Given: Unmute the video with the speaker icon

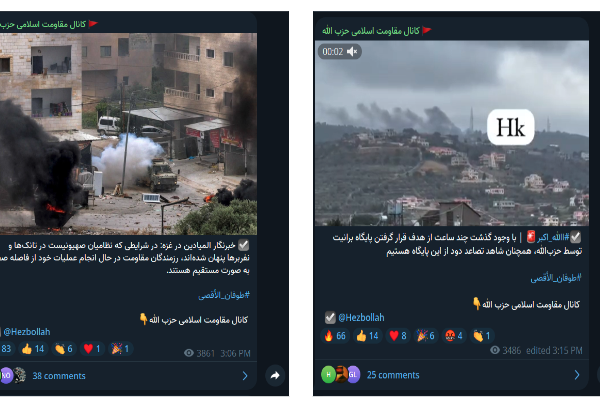Looking at the screenshot, I should point(352,52).
